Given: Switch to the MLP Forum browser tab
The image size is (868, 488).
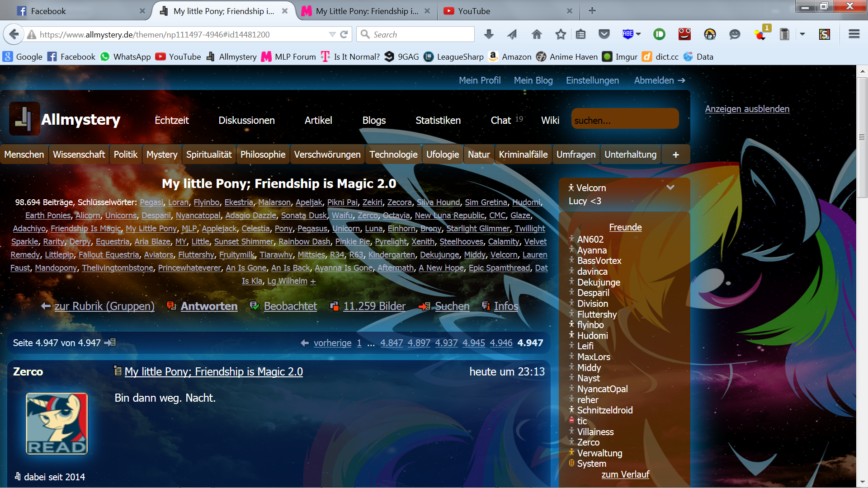Looking at the screenshot, I should 366,11.
